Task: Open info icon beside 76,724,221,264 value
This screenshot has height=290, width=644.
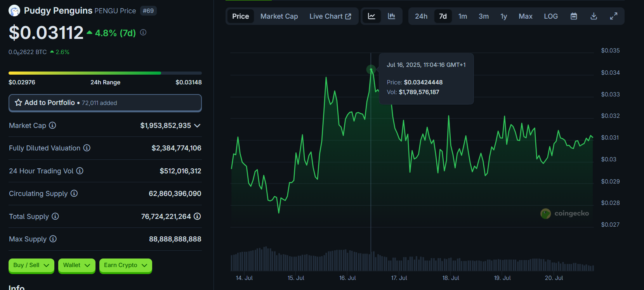Action: pos(197,216)
